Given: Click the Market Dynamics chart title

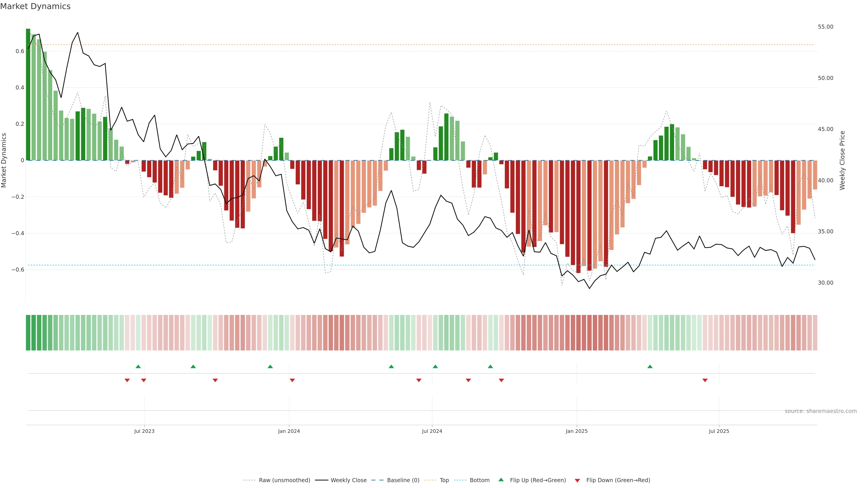Looking at the screenshot, I should [x=35, y=6].
